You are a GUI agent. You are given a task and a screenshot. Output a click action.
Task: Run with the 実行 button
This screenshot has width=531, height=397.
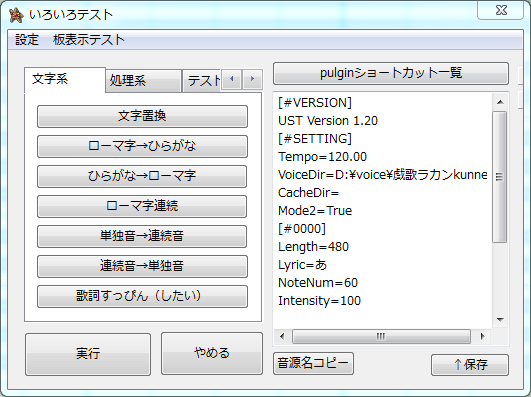point(88,354)
